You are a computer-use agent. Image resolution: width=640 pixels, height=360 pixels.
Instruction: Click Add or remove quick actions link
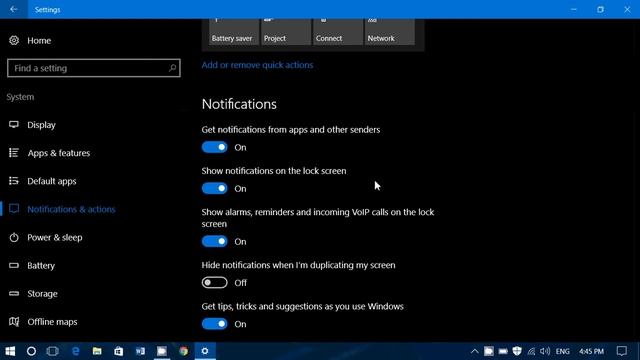pyautogui.click(x=257, y=65)
